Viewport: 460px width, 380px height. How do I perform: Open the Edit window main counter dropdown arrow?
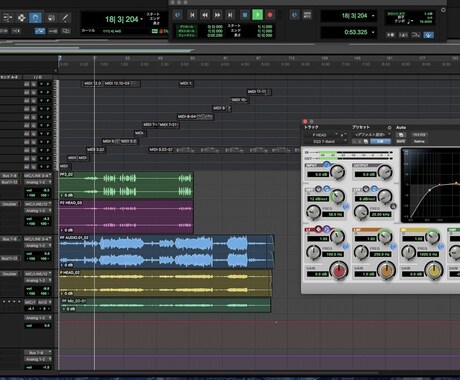tap(142, 19)
